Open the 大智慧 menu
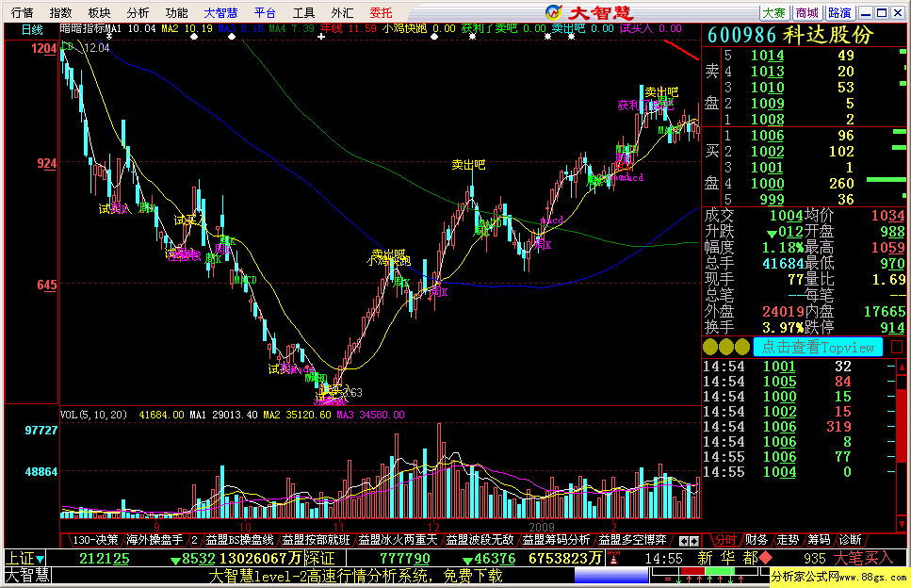 pos(220,13)
